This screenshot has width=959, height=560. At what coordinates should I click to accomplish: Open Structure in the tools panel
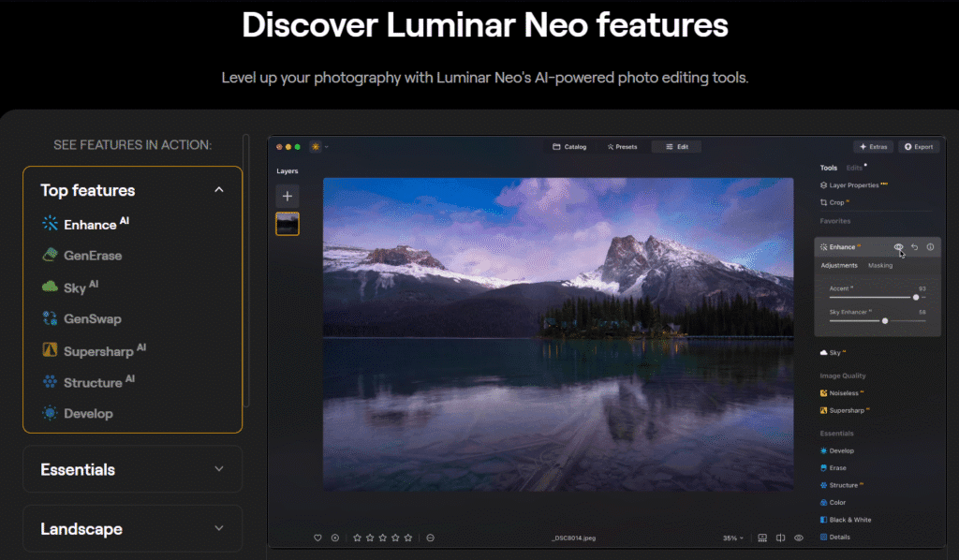842,485
